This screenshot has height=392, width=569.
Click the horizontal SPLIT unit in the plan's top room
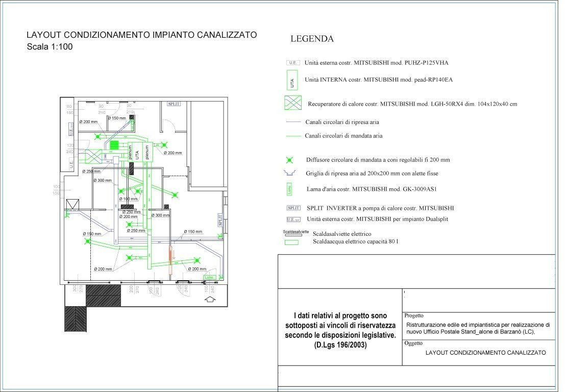[174, 104]
